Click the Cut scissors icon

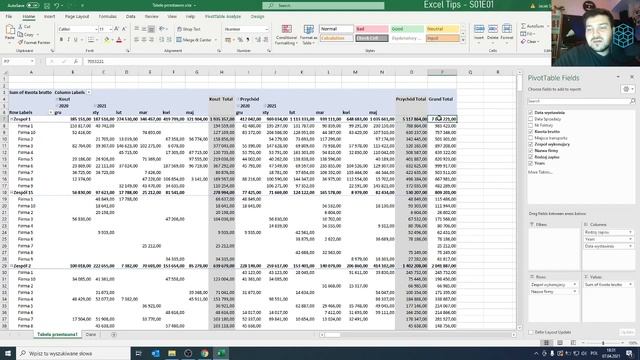[x=20, y=27]
